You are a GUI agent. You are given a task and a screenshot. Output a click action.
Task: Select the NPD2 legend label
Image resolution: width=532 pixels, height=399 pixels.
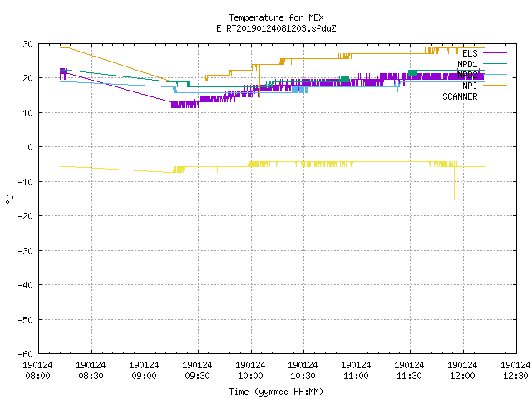click(x=467, y=75)
